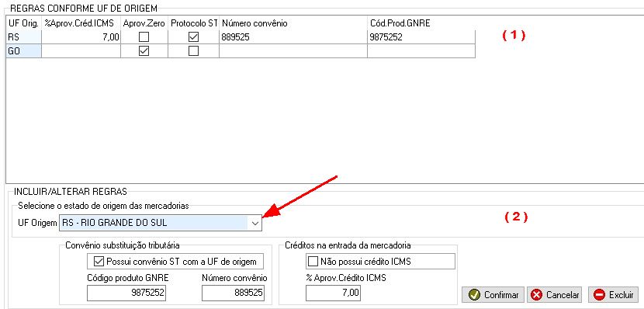This screenshot has height=309, width=644.
Task: Toggle 'Não possui crédito ICMS' checkbox
Action: pyautogui.click(x=313, y=262)
